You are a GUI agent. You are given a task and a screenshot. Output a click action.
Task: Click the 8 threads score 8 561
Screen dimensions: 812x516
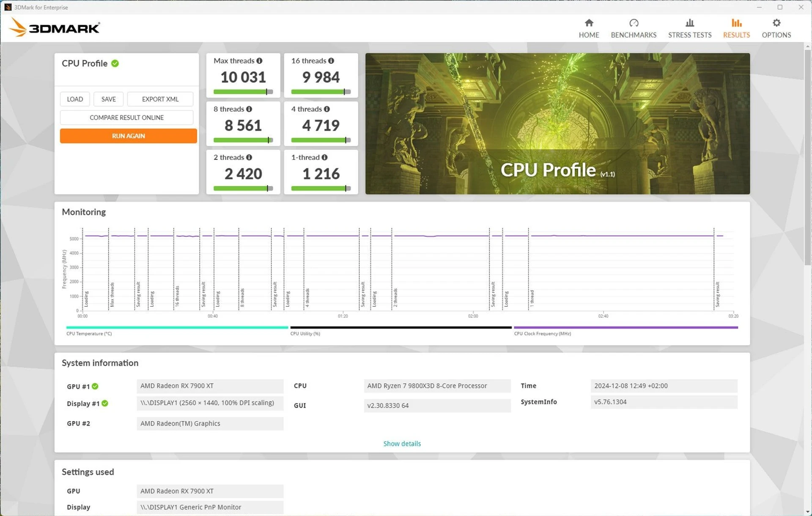pos(243,126)
